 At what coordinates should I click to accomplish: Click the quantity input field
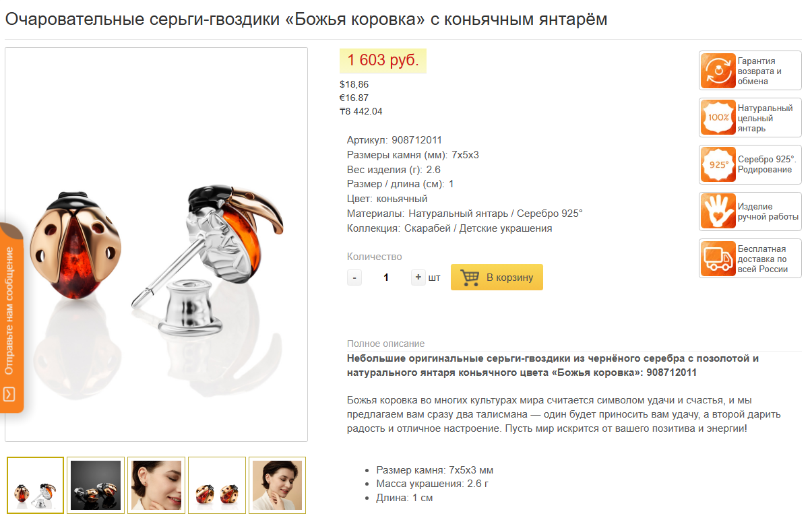tap(386, 278)
